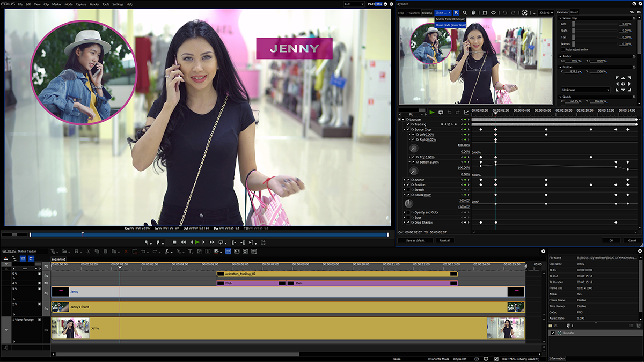644x362 pixels.
Task: Open the text title tool on the timeline toolbar
Action: pyautogui.click(x=191, y=250)
